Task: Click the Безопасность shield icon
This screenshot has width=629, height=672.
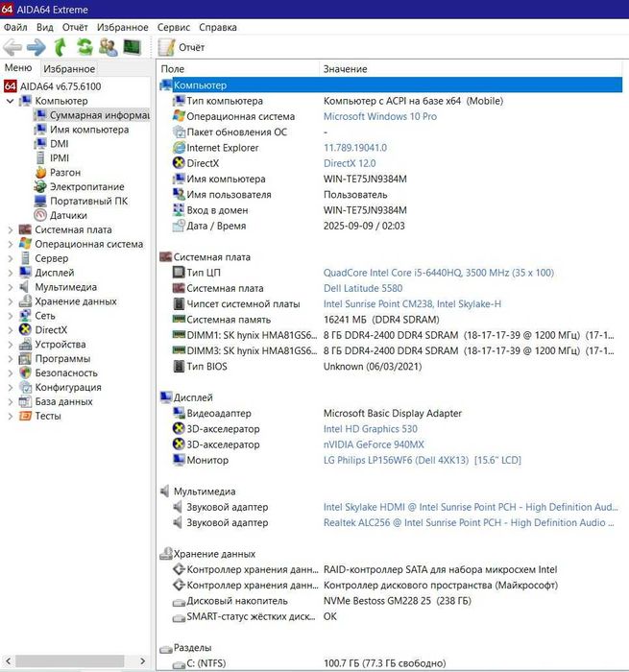Action: tap(25, 373)
